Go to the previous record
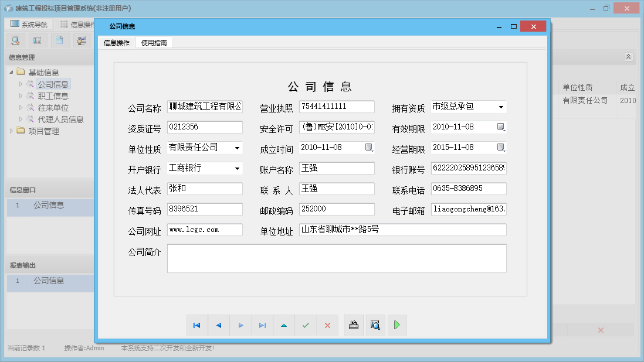This screenshot has width=644, height=362. pyautogui.click(x=219, y=325)
